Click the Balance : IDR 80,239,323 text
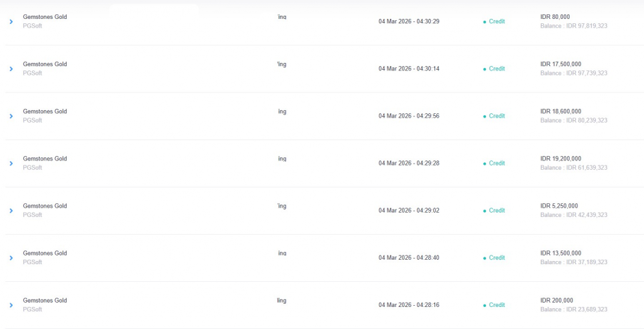 574,120
